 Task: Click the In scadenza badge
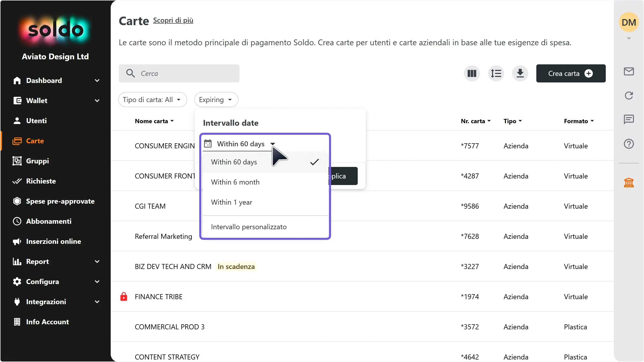236,266
